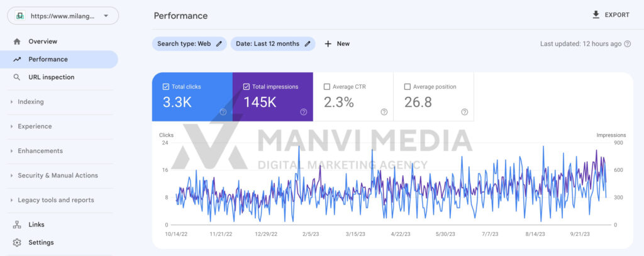Uncheck the Total clicks checkbox
644x256 pixels.
(x=166, y=87)
